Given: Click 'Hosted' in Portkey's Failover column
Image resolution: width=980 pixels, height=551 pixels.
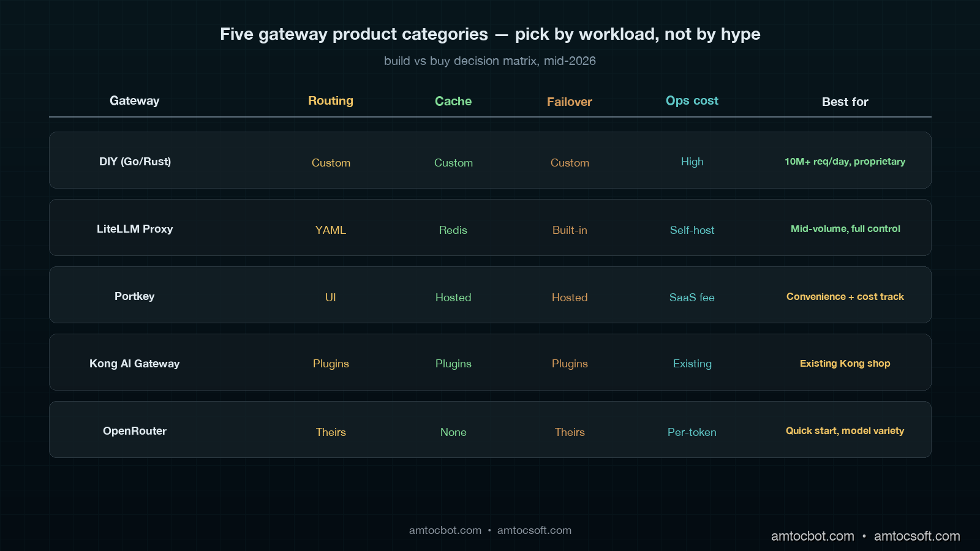Looking at the screenshot, I should (570, 298).
